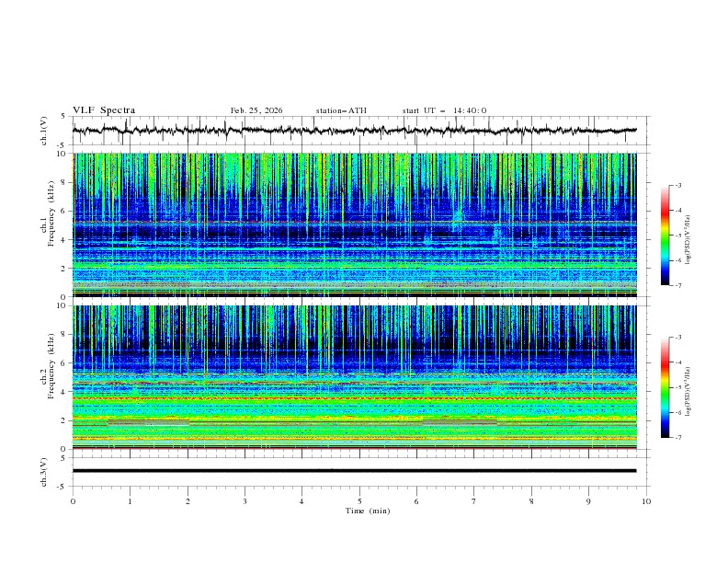Click the log(PSD) label beside ch.1 color bar
Screen dimensions: 728x563
coord(688,240)
